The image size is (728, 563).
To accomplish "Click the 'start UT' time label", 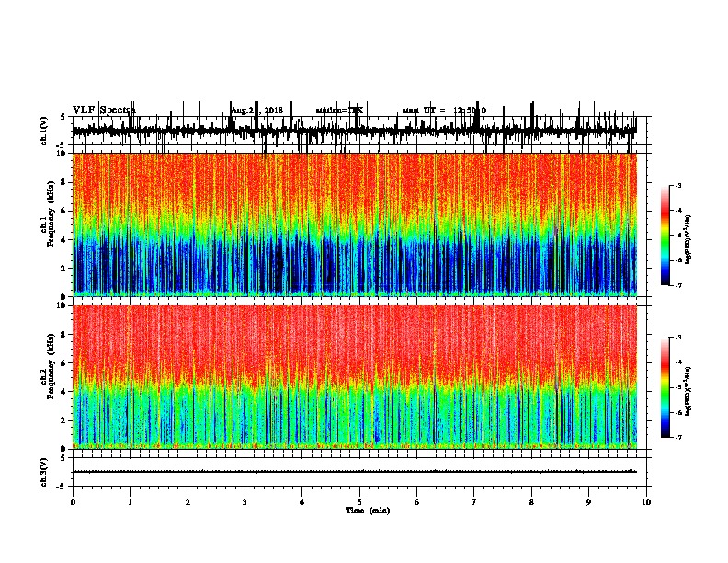I will (x=419, y=110).
